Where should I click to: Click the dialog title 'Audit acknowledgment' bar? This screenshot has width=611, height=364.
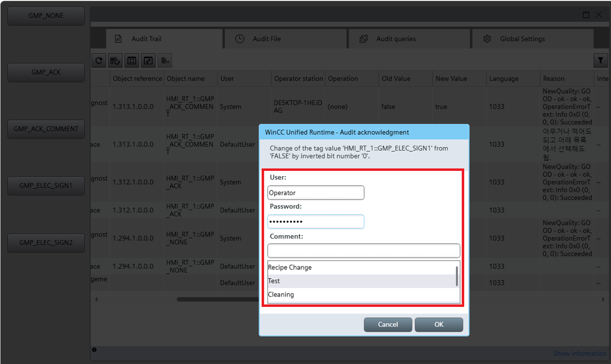[x=364, y=132]
